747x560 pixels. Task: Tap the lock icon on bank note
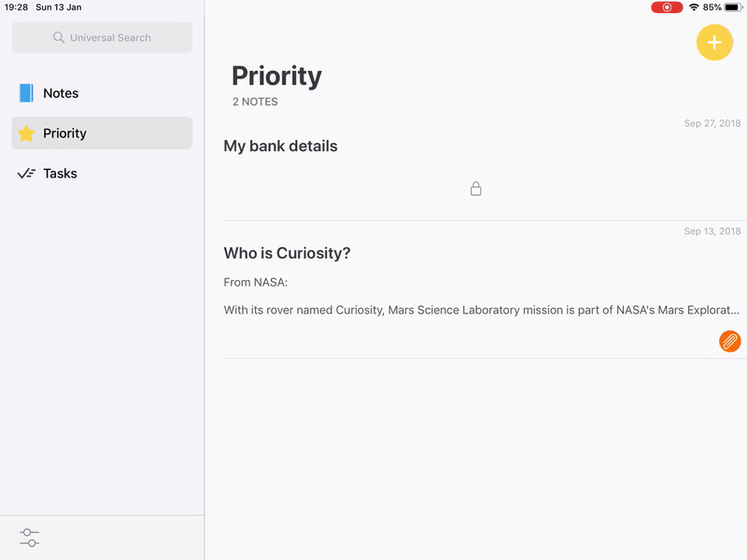click(x=475, y=189)
